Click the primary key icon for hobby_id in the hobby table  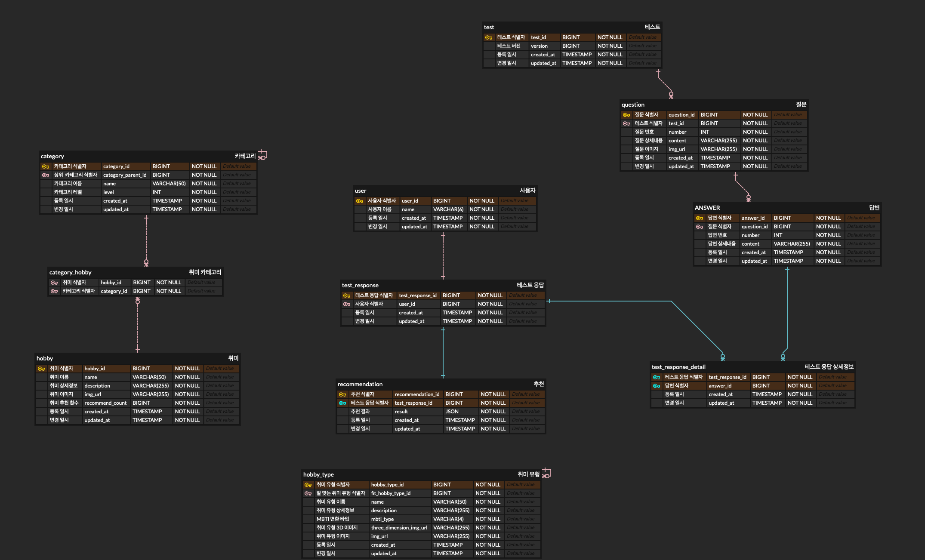pyautogui.click(x=41, y=369)
